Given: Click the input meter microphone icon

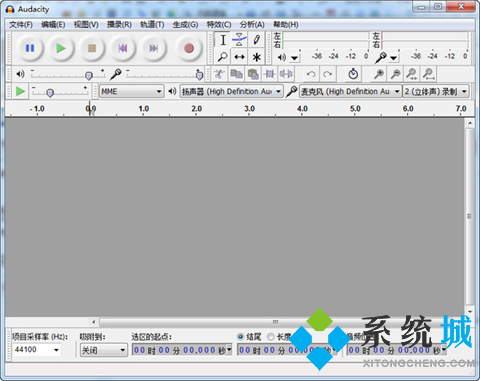Looking at the screenshot, I should [380, 58].
